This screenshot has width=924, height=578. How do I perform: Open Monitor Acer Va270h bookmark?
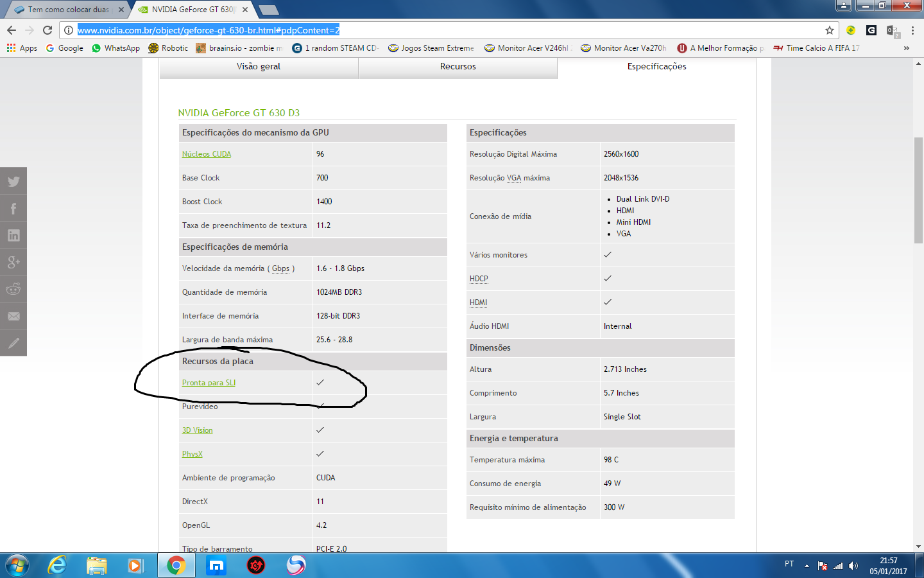624,48
